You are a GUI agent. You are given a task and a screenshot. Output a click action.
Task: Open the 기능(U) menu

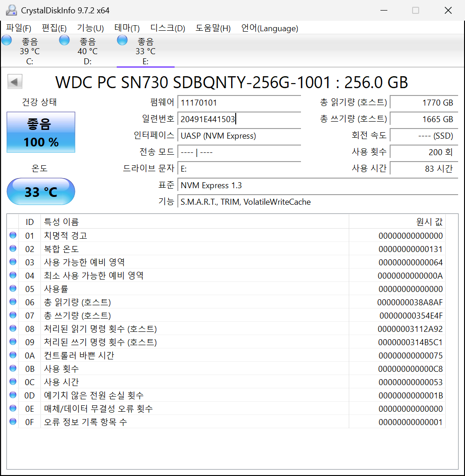[x=90, y=28]
